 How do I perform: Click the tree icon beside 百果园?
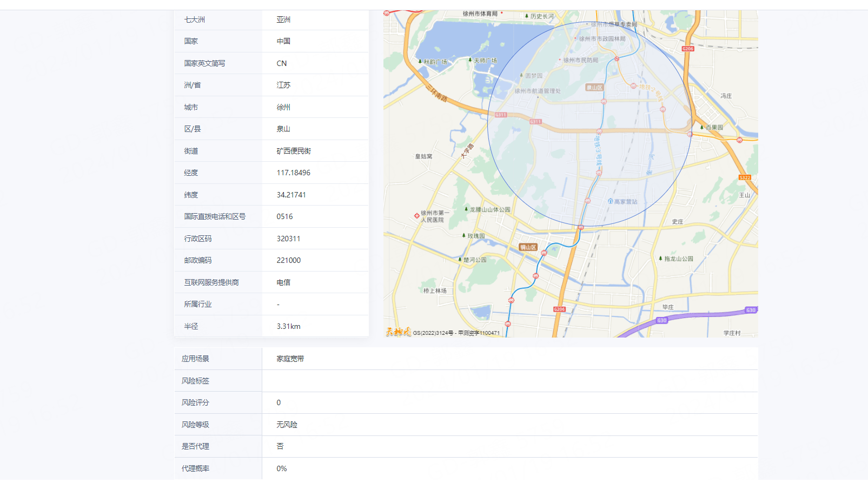point(702,127)
